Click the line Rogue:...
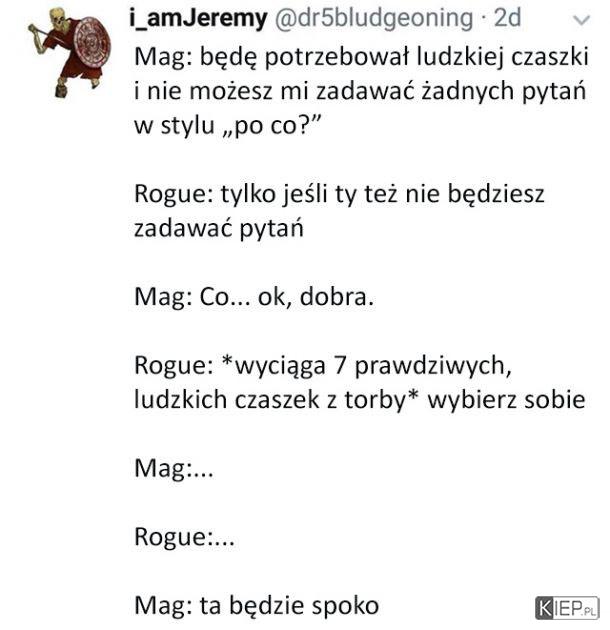This screenshot has width=610, height=630. (x=184, y=538)
